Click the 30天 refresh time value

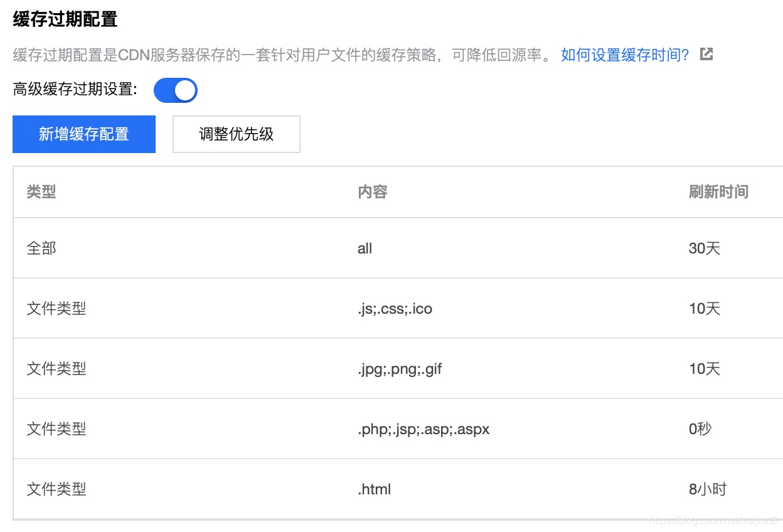point(705,248)
